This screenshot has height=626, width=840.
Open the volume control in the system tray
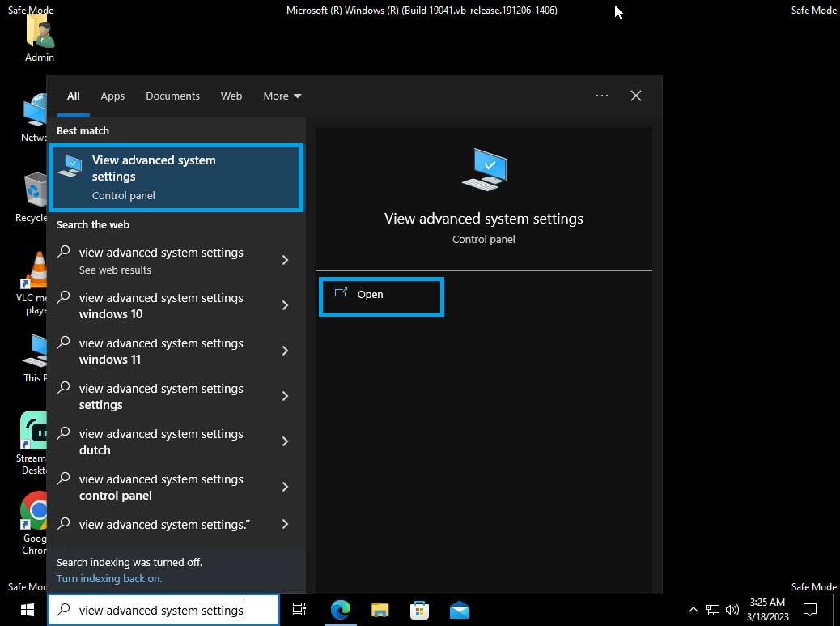pos(732,610)
